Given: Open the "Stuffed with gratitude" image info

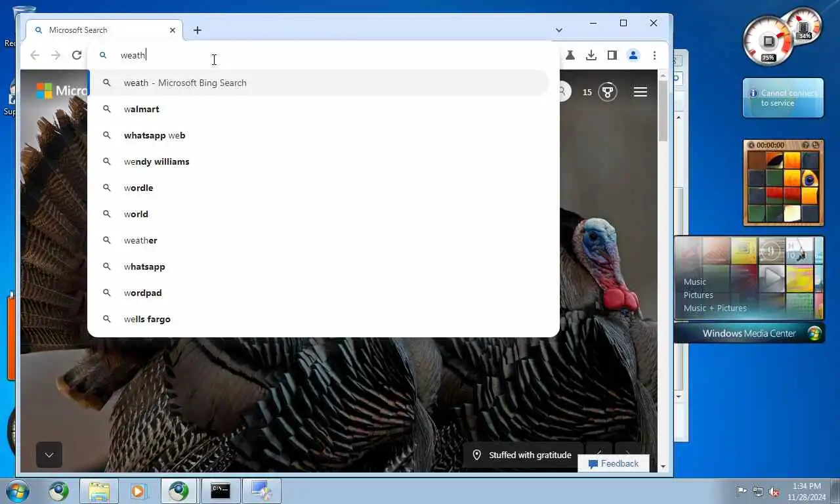Looking at the screenshot, I should (x=522, y=455).
